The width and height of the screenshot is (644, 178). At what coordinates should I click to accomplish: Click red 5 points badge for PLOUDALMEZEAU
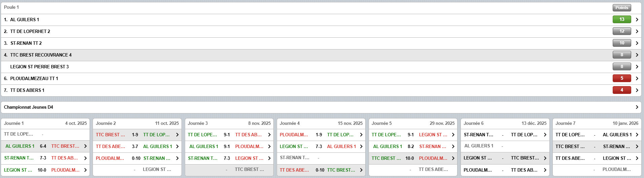click(x=621, y=78)
